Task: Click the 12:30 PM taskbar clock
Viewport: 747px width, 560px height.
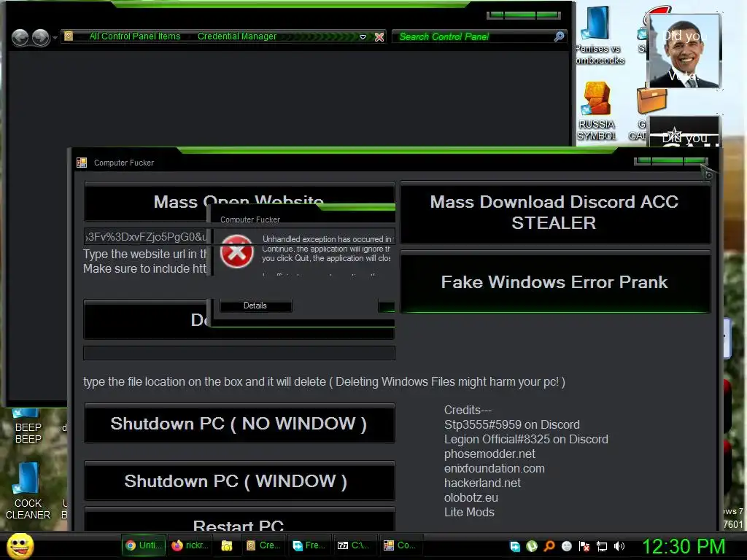Action: 684,546
